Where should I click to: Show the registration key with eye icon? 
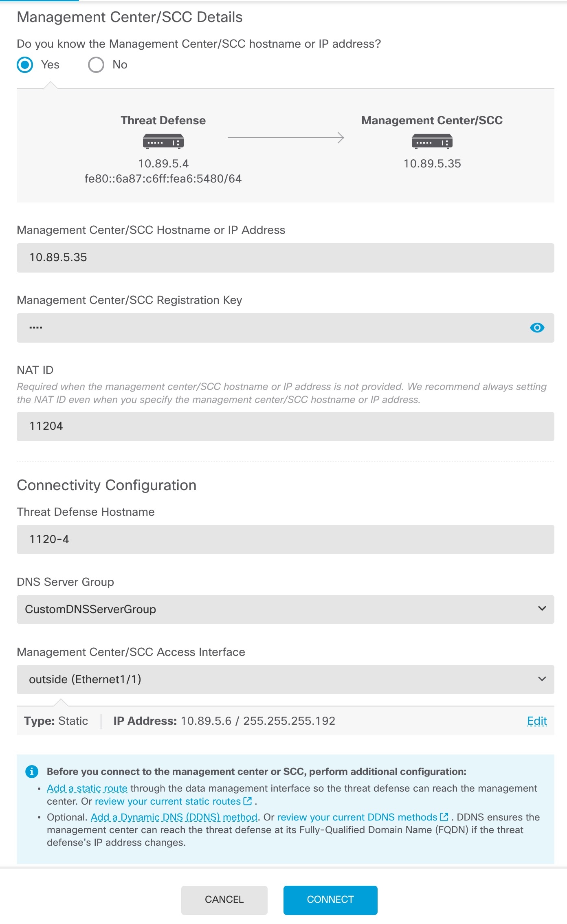tap(537, 328)
